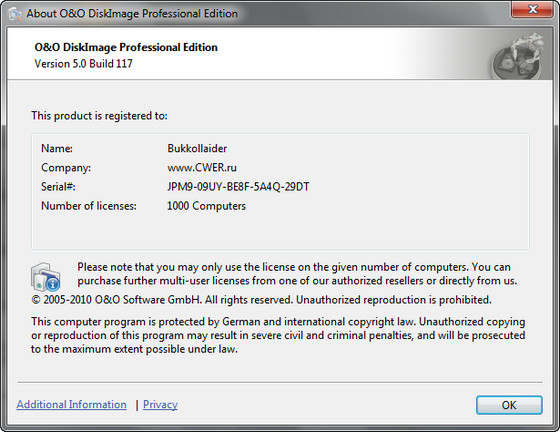The width and height of the screenshot is (560, 432).
Task: Click the license usage note paragraph
Action: point(297,274)
